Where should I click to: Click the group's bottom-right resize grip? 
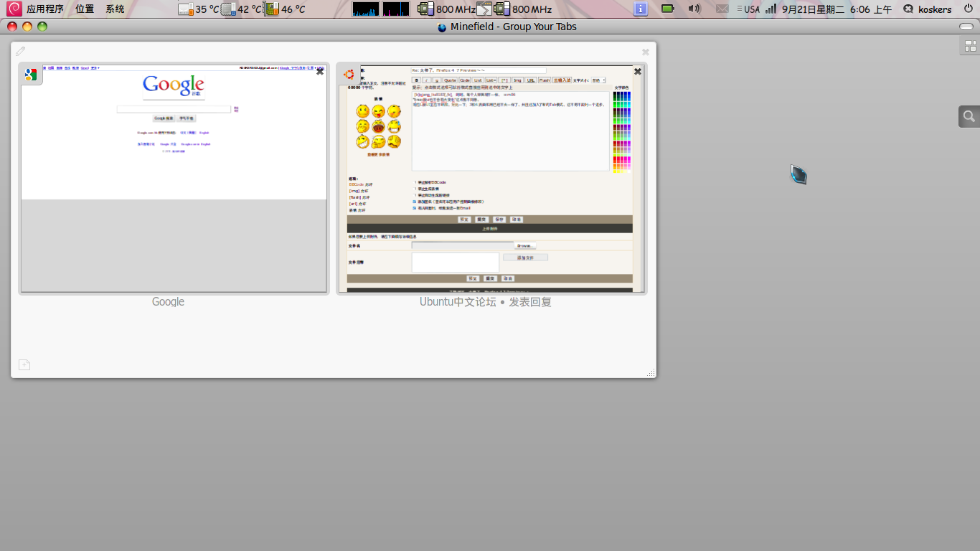[x=651, y=372]
